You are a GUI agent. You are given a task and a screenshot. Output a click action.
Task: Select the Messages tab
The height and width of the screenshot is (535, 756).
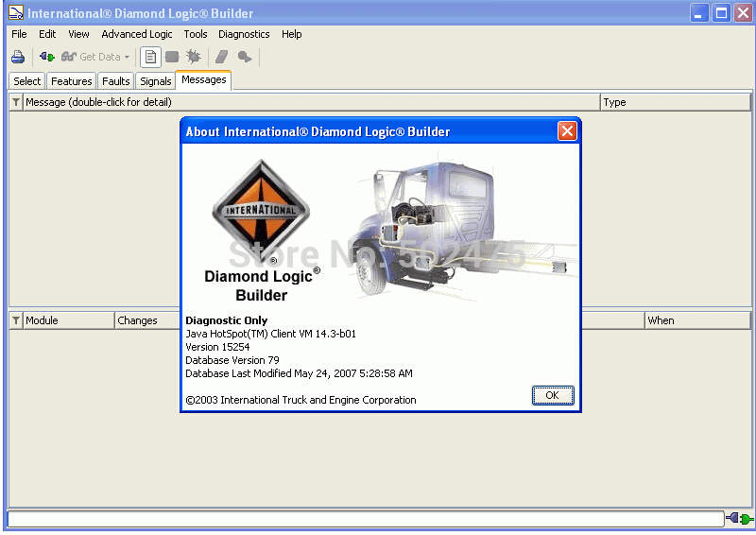point(203,79)
